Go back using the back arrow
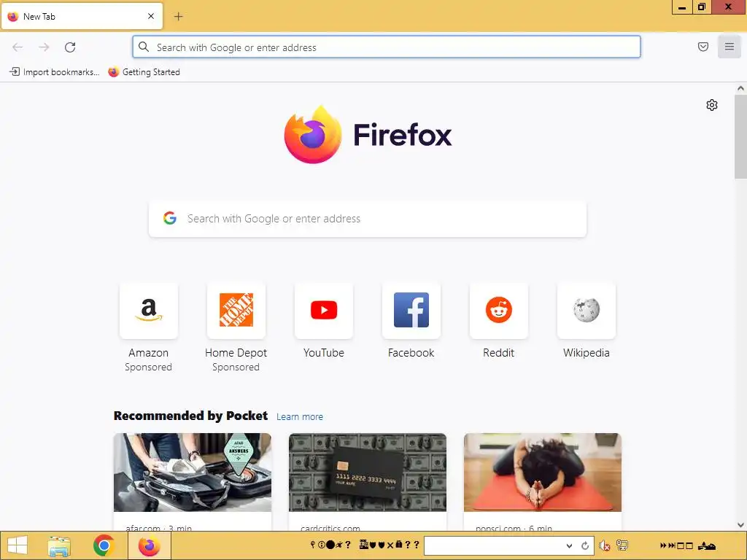The width and height of the screenshot is (747, 560). (x=18, y=47)
